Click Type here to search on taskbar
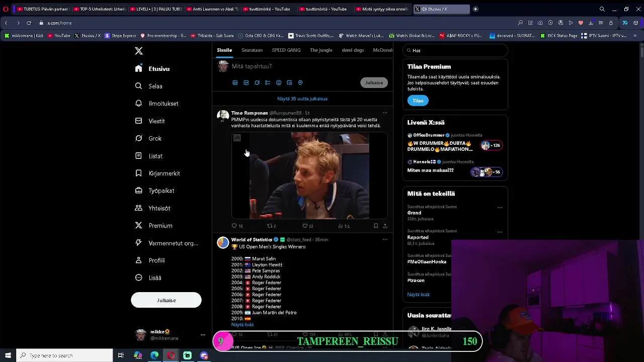 coord(64,355)
